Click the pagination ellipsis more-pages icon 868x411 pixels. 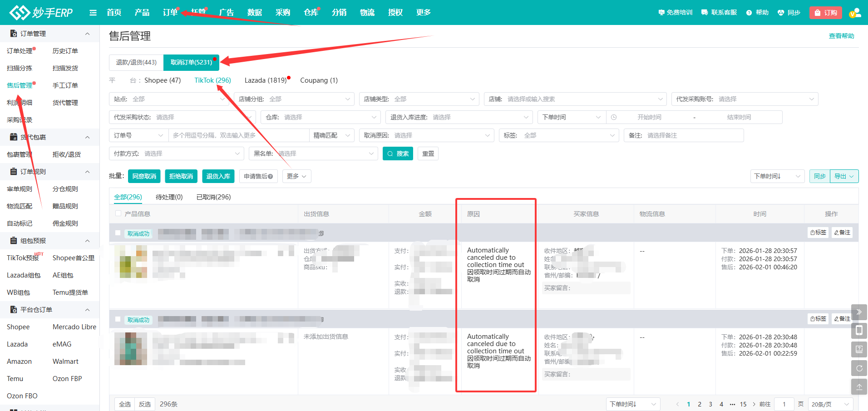coord(732,404)
